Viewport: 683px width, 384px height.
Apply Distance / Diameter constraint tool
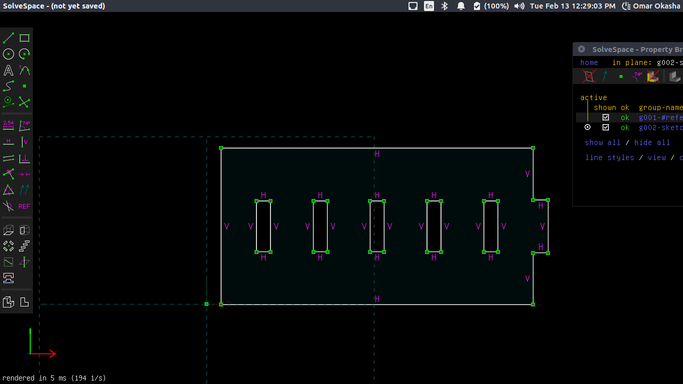coord(8,126)
